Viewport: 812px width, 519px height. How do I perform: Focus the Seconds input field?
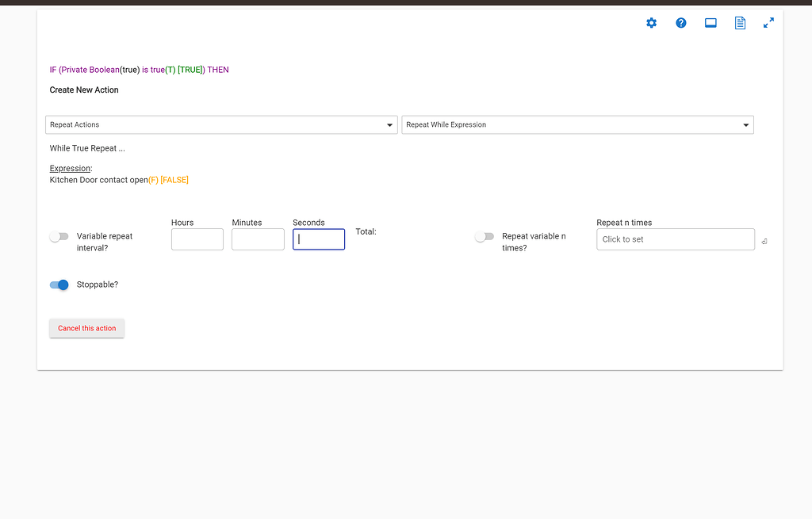(x=319, y=239)
